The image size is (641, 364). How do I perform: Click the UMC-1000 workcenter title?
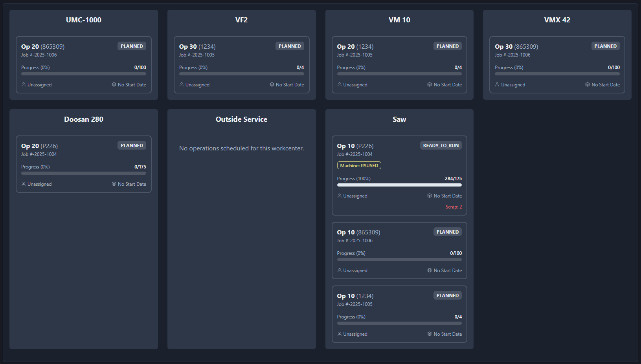(x=84, y=20)
